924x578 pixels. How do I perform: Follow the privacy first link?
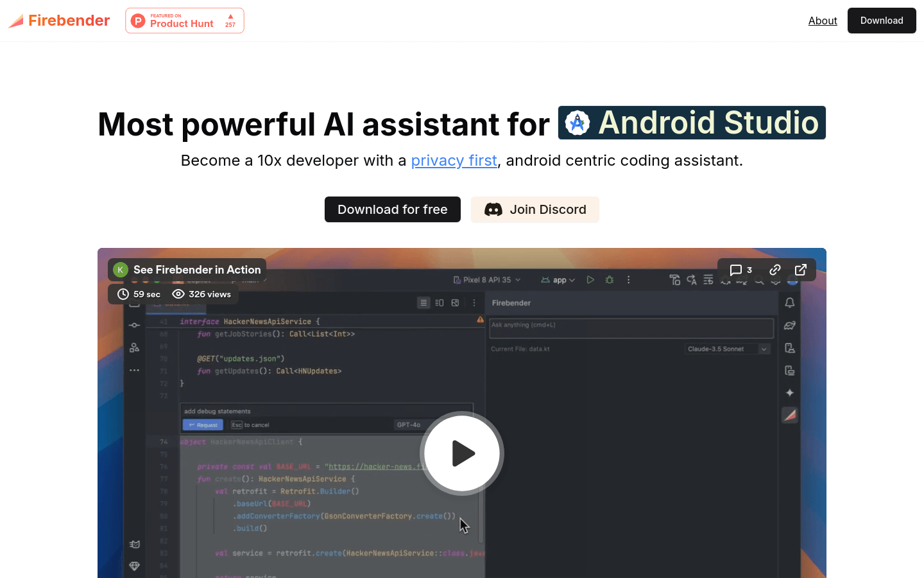tap(454, 161)
